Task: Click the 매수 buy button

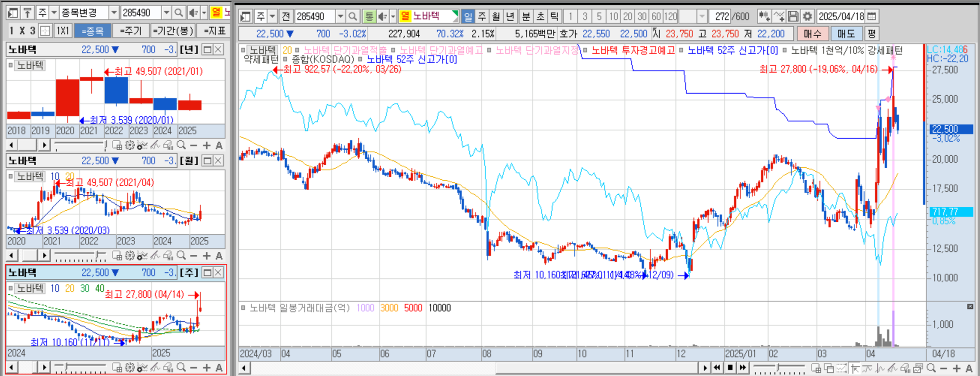Action: [812, 34]
